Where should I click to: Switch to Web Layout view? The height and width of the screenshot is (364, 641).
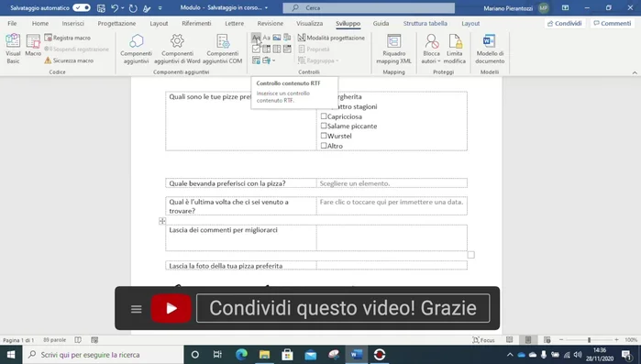pyautogui.click(x=547, y=340)
